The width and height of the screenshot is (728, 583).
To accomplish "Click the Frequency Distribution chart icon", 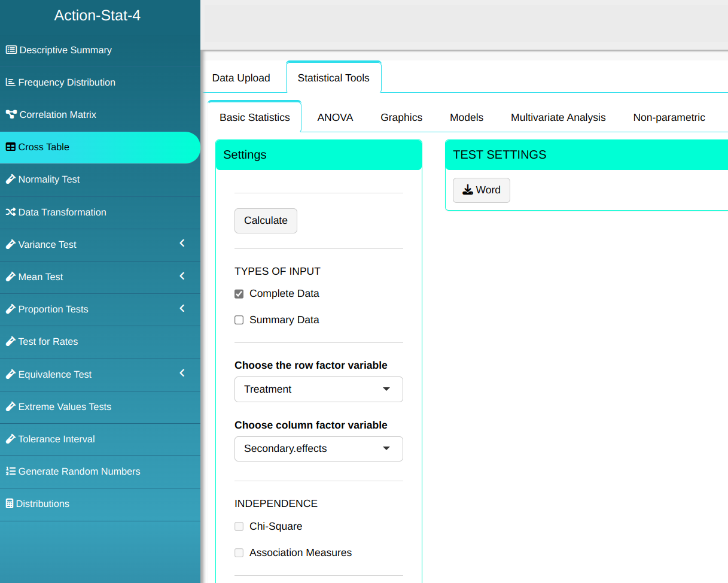I will coord(10,83).
